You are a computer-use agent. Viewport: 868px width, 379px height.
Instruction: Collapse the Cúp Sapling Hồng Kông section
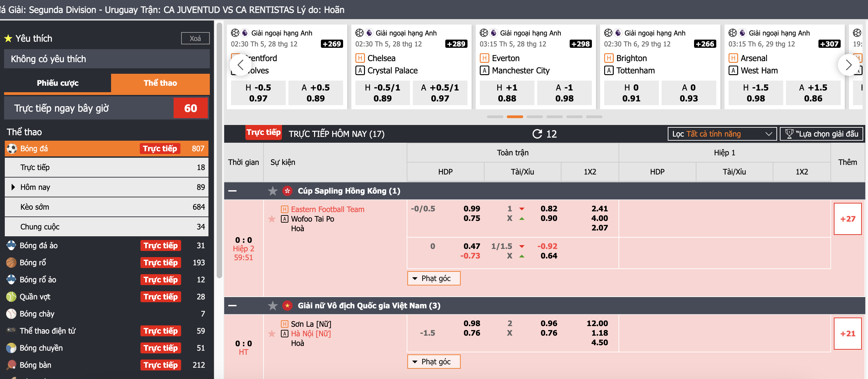click(232, 191)
